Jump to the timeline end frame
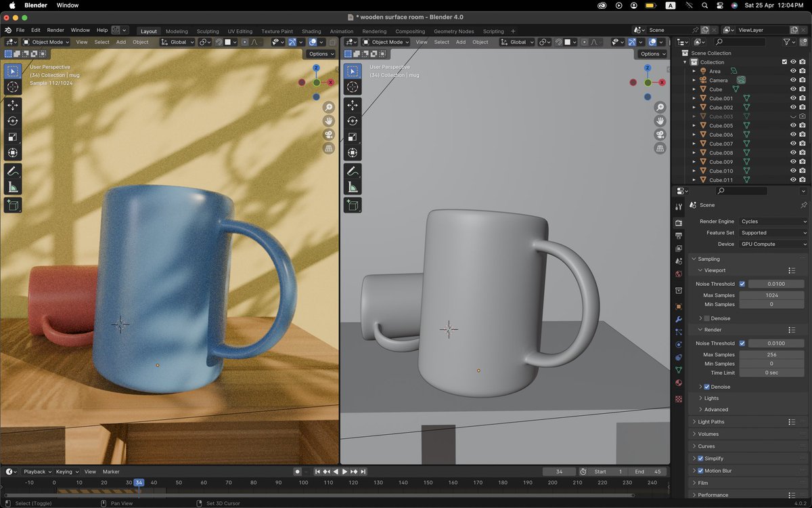This screenshot has width=812, height=508. (x=364, y=471)
